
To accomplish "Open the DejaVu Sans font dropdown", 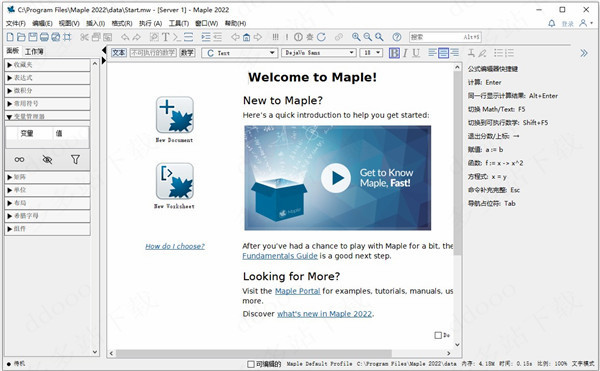I will click(x=319, y=53).
